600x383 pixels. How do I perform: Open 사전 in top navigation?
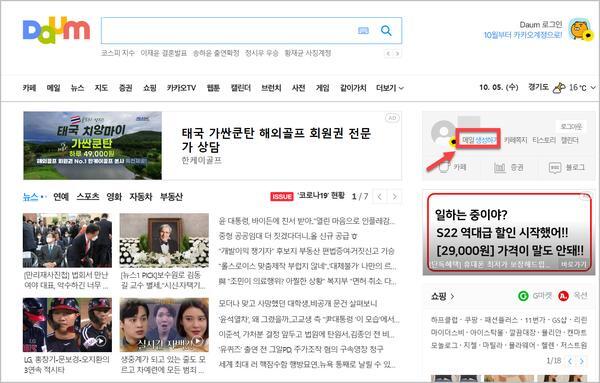298,88
